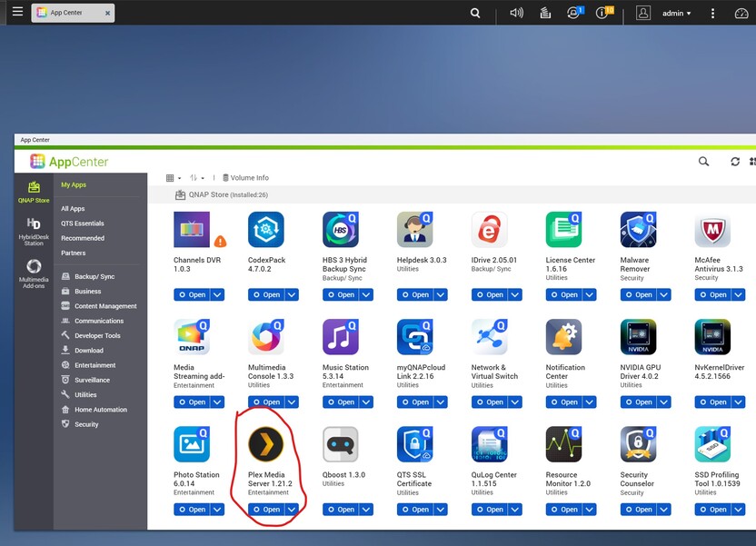
Task: Show QTS Essentials category
Action: click(83, 223)
